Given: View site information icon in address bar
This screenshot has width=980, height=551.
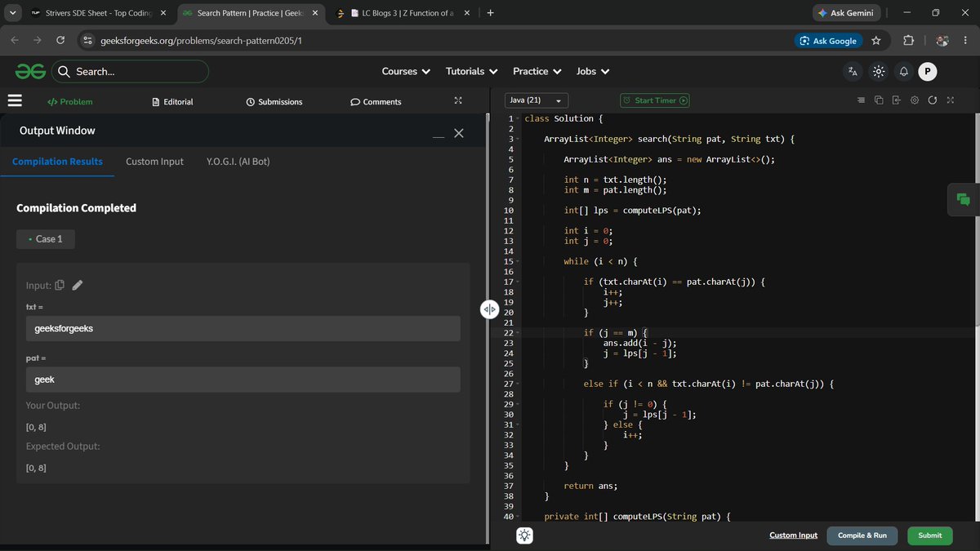Looking at the screenshot, I should 88,41.
